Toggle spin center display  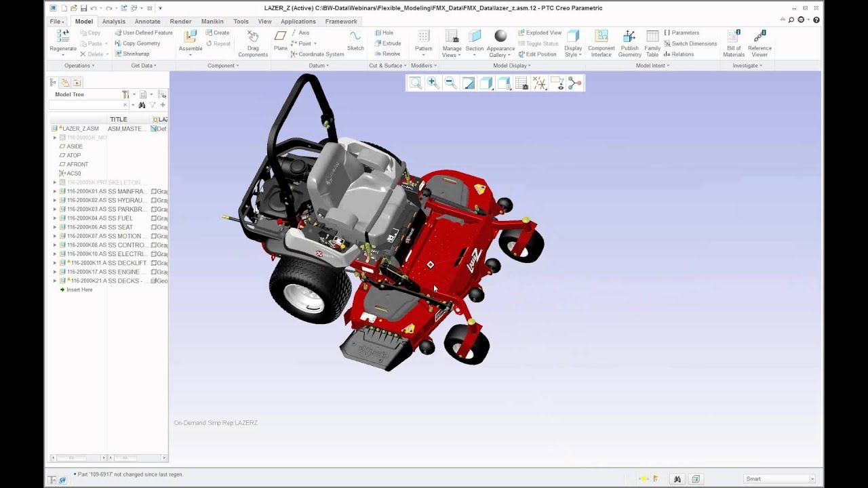(x=575, y=83)
